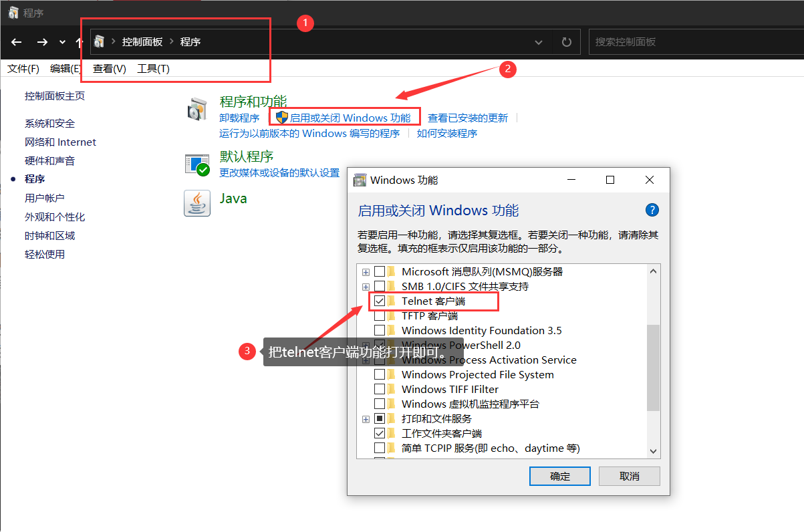Check the Windows TIFF IFilter checkbox
The image size is (804, 532).
[x=380, y=389]
